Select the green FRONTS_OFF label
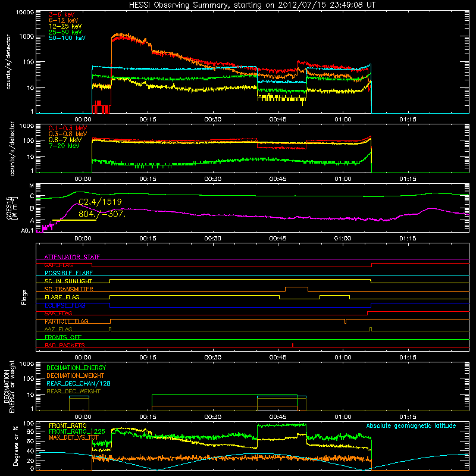Image resolution: width=476 pixels, height=476 pixels. point(63,337)
